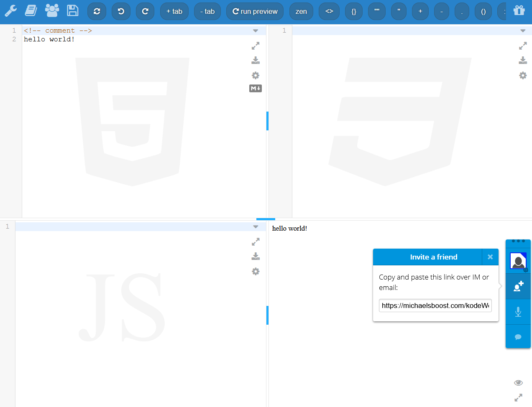
Task: Toggle Markdown mode in HTML editor
Action: coord(256,88)
